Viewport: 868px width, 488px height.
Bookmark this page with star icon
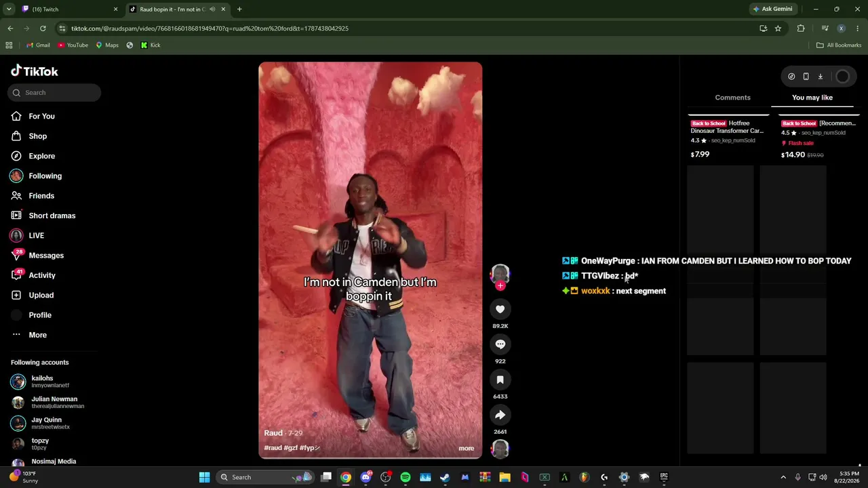pyautogui.click(x=778, y=28)
